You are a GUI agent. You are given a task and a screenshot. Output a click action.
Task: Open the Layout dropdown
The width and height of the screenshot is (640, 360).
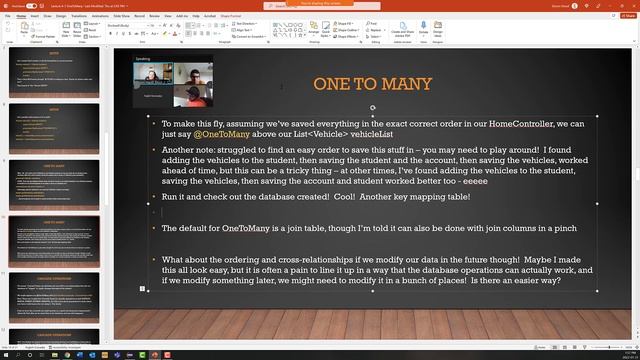pyautogui.click(x=92, y=24)
